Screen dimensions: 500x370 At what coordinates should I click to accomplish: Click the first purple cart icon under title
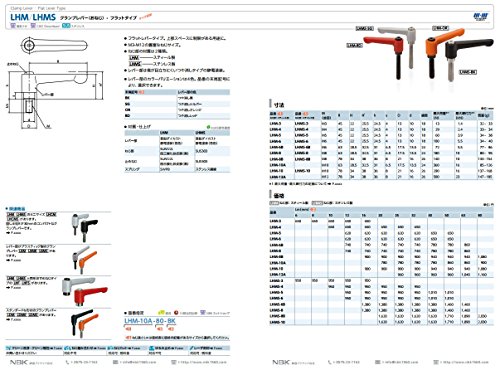(13, 26)
